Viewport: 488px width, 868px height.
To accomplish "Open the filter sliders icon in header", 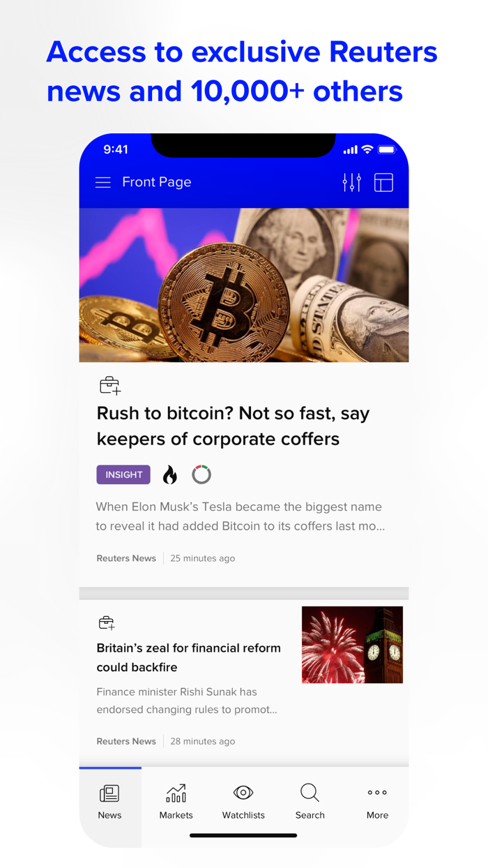I will pos(352,183).
